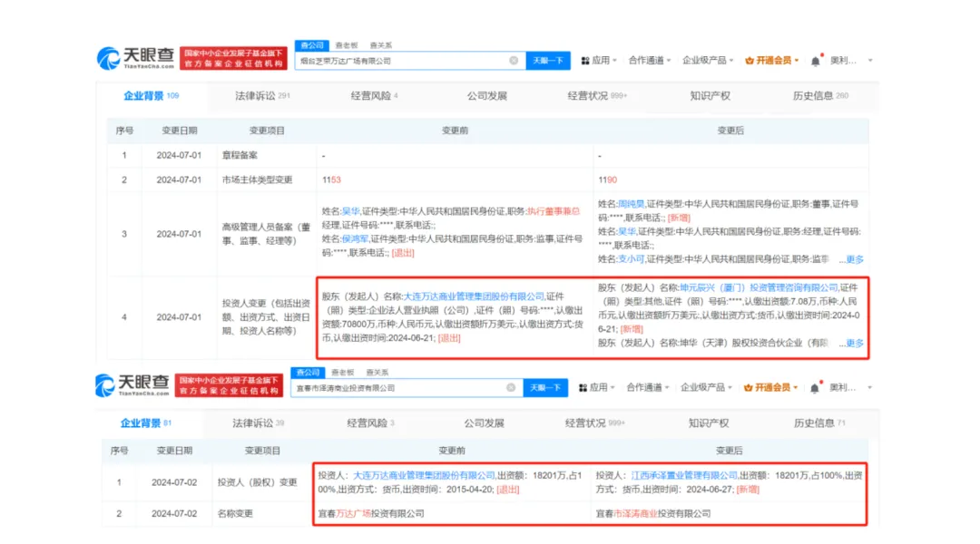
Task: Open the 历史信息 260 tab
Action: [820, 95]
